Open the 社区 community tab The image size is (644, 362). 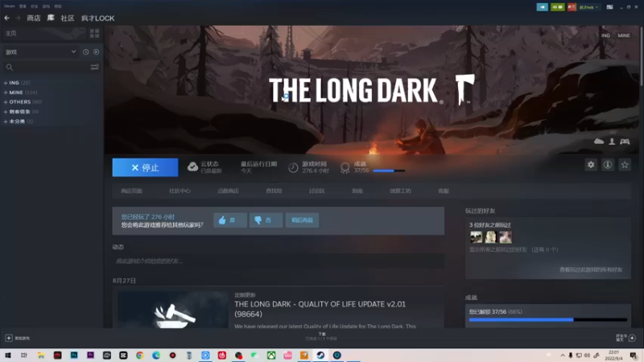coord(68,18)
